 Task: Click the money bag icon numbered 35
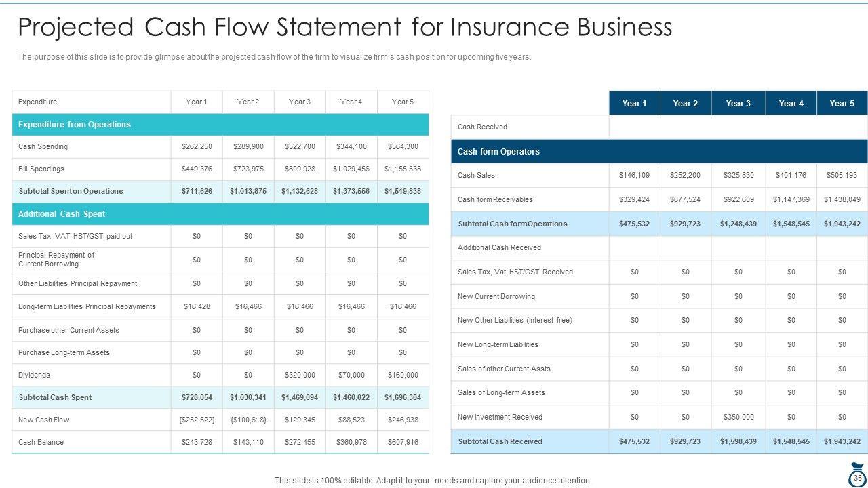pyautogui.click(x=856, y=471)
